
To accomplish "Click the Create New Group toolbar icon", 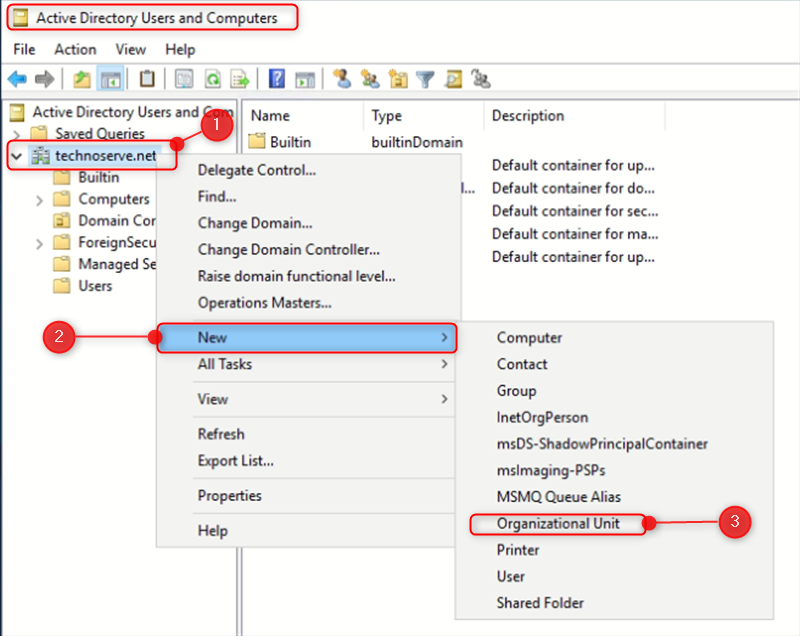I will pyautogui.click(x=368, y=78).
